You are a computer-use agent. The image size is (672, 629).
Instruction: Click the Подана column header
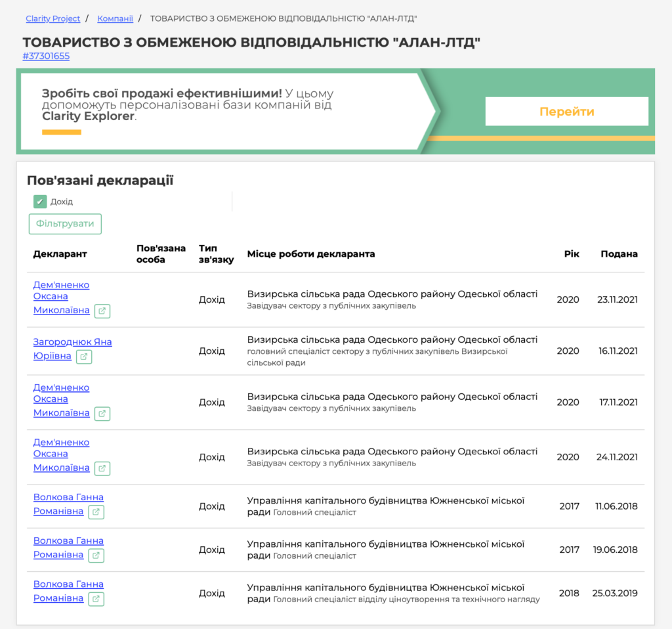coord(619,254)
